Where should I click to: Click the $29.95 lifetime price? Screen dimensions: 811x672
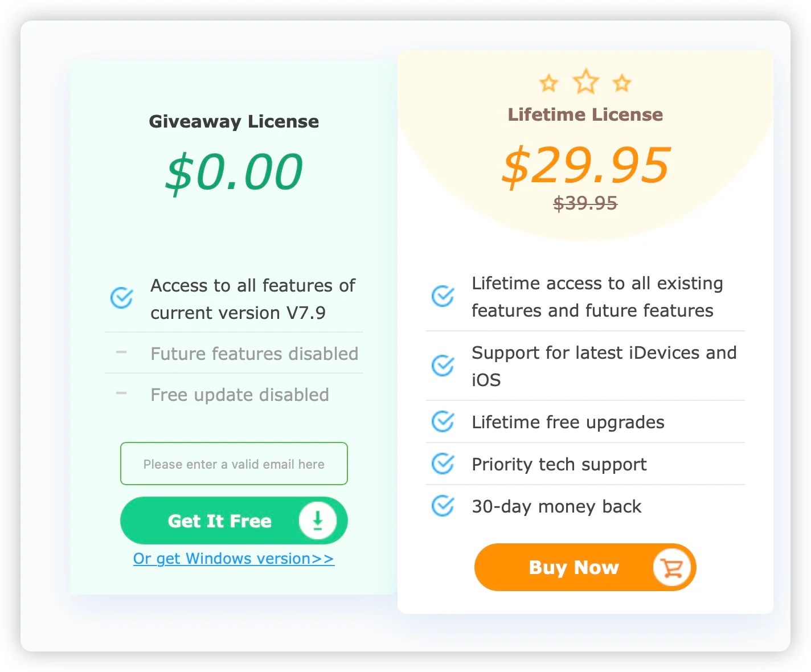586,165
